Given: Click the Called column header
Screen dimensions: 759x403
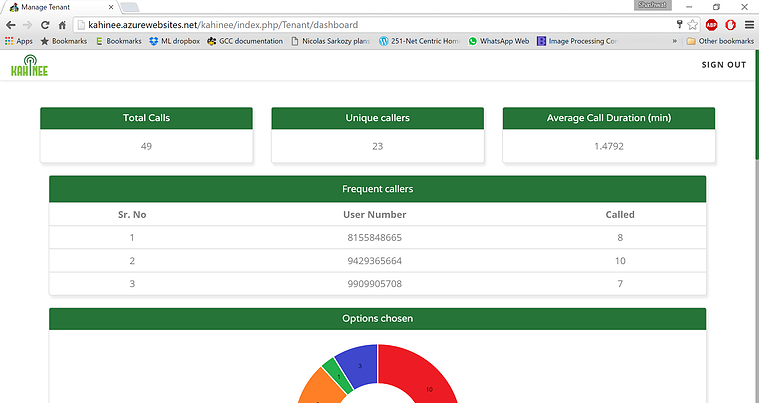Looking at the screenshot, I should [x=620, y=214].
